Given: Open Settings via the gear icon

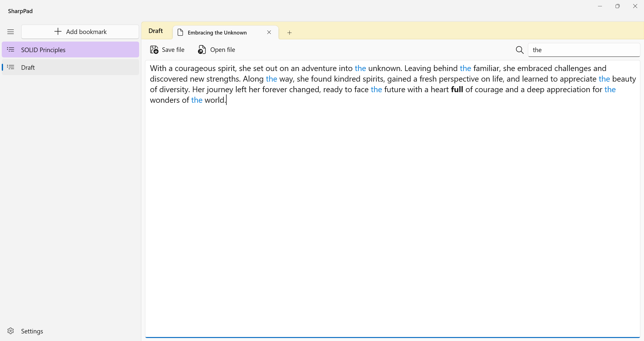Looking at the screenshot, I should pyautogui.click(x=11, y=331).
